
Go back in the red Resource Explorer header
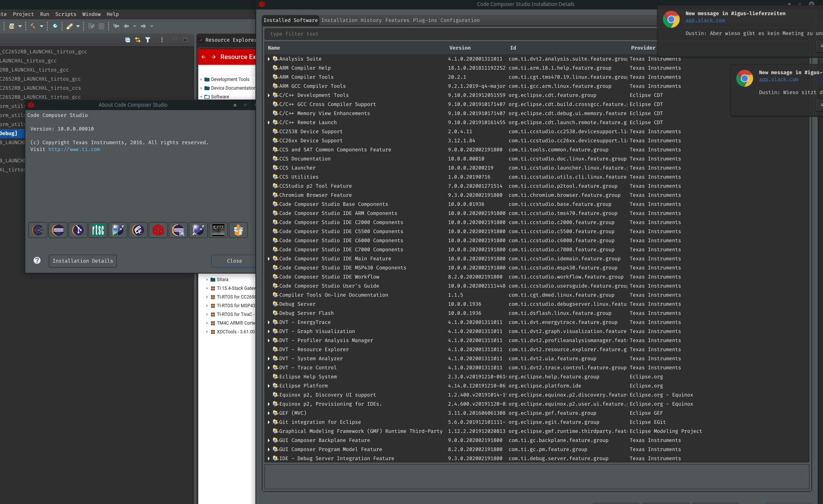click(204, 57)
